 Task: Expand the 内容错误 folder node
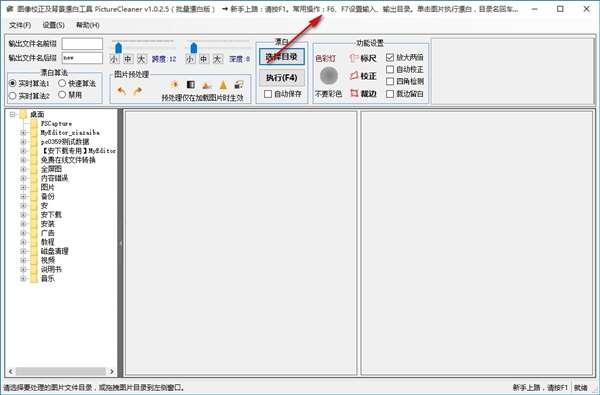click(23, 178)
